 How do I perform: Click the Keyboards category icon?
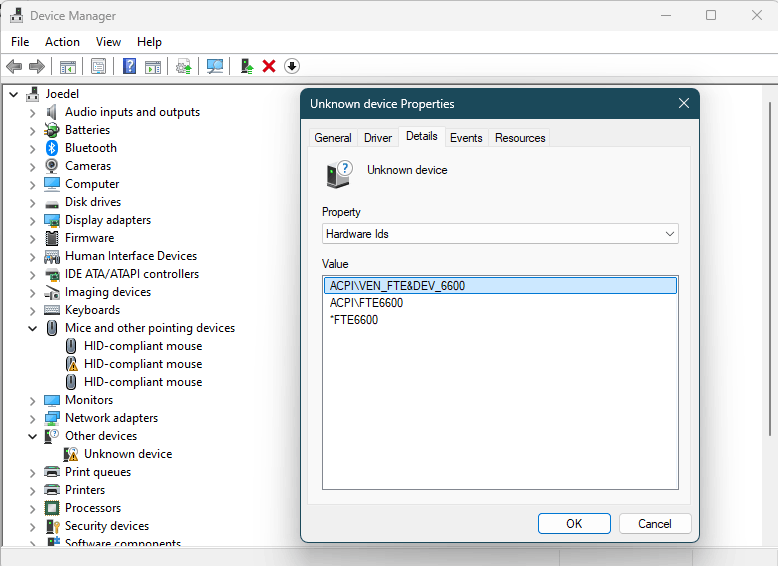[x=52, y=310]
